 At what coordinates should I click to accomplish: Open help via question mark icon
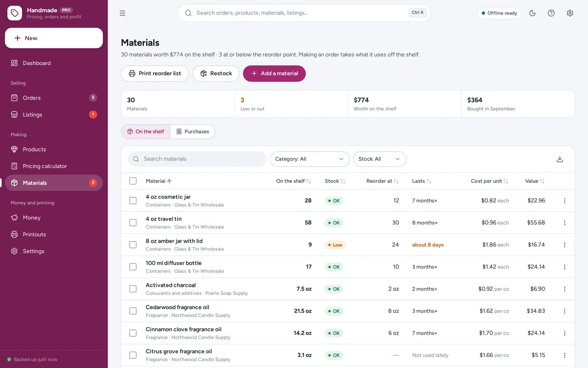pos(551,13)
